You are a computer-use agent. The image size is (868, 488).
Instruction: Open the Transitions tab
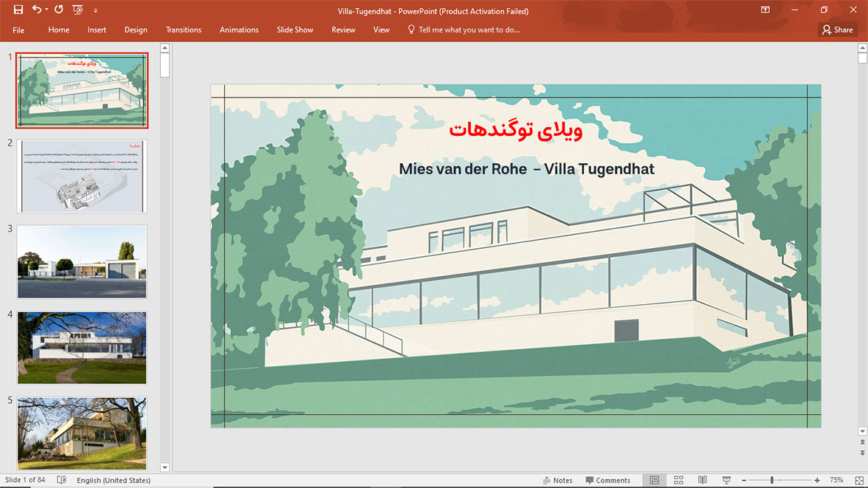click(183, 30)
